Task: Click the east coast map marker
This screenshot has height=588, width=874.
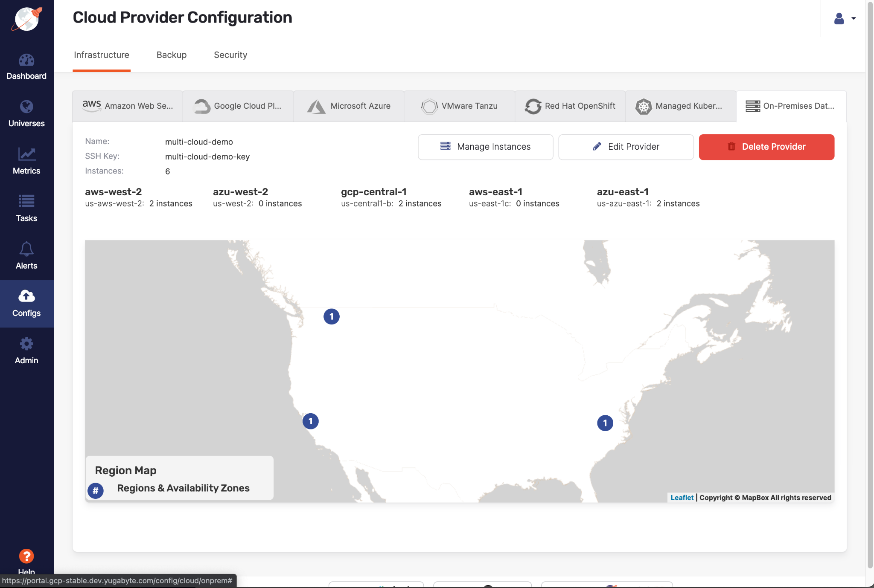Action: click(605, 423)
